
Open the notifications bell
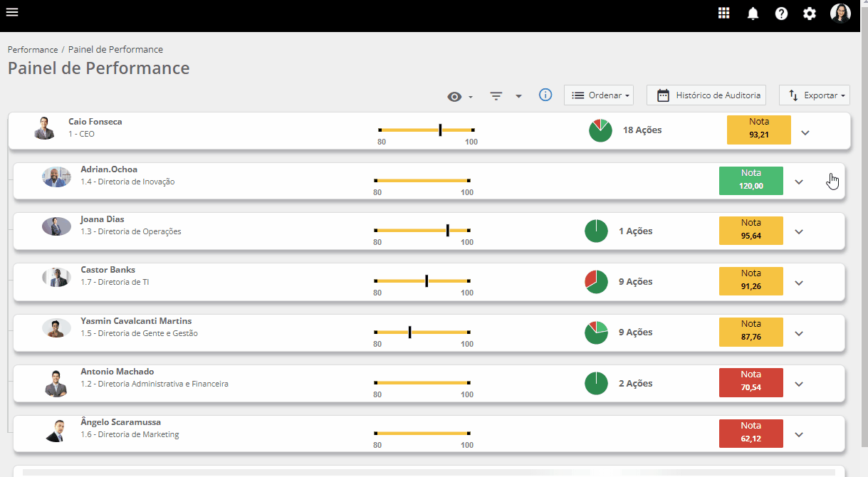753,14
